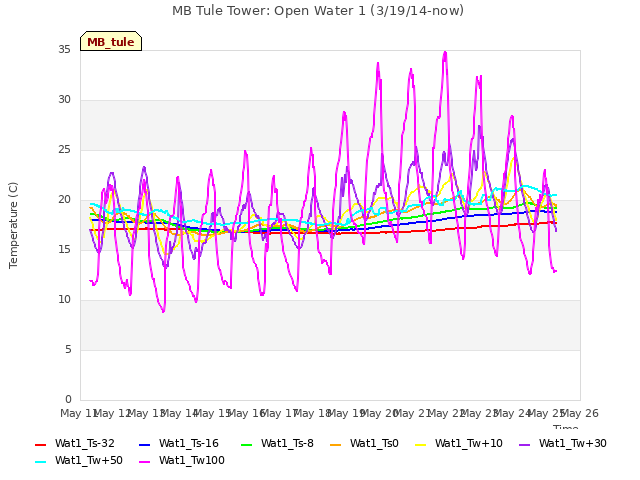Click the orange Wat1_Ts0 color swatch
This screenshot has height=480, width=640.
pyautogui.click(x=336, y=444)
